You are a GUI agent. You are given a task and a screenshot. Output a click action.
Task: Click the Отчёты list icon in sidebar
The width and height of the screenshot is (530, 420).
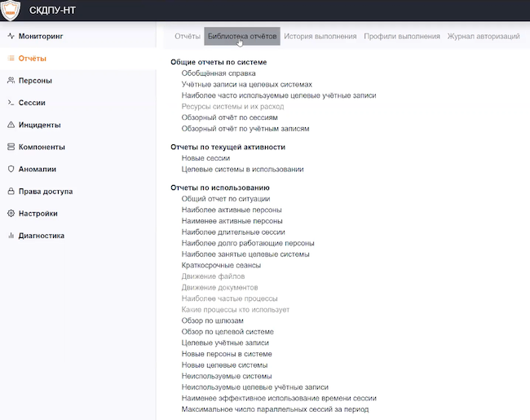(x=11, y=59)
